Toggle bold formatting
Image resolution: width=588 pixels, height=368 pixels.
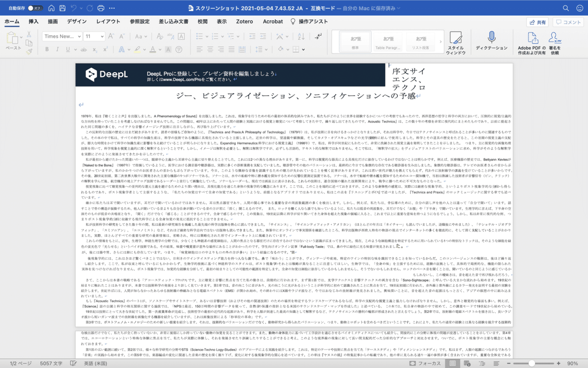[x=47, y=49]
